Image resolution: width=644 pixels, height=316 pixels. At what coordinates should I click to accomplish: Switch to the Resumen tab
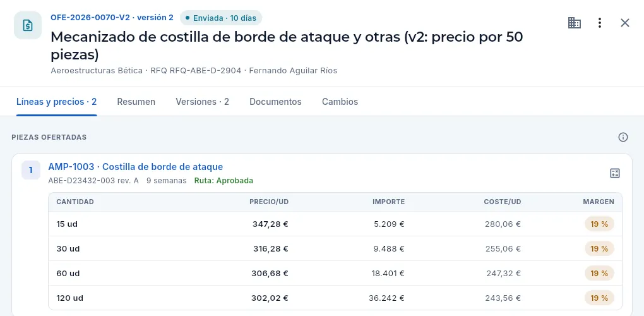tap(136, 102)
